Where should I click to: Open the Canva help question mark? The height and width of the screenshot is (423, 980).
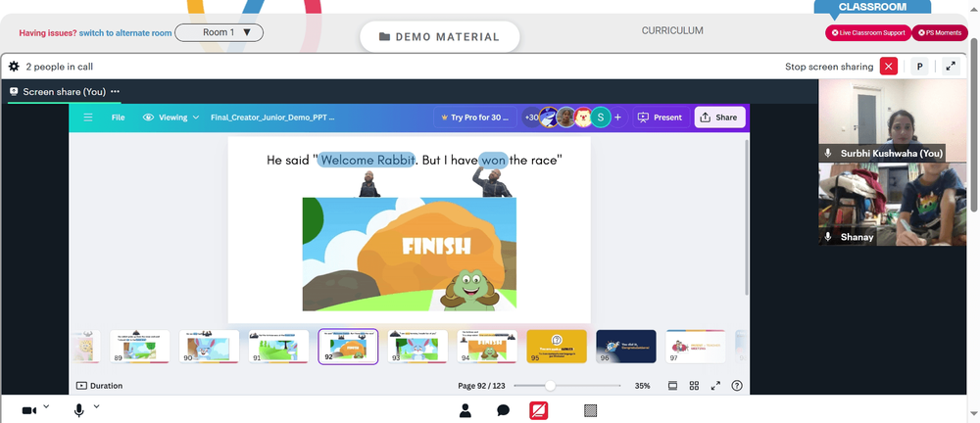tap(737, 386)
